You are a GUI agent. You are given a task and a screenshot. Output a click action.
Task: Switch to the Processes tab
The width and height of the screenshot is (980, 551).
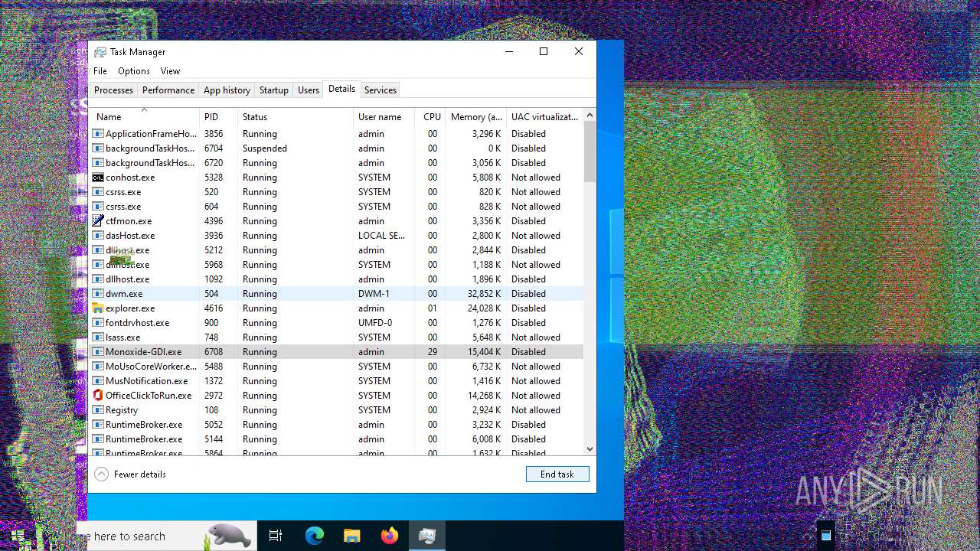[113, 90]
